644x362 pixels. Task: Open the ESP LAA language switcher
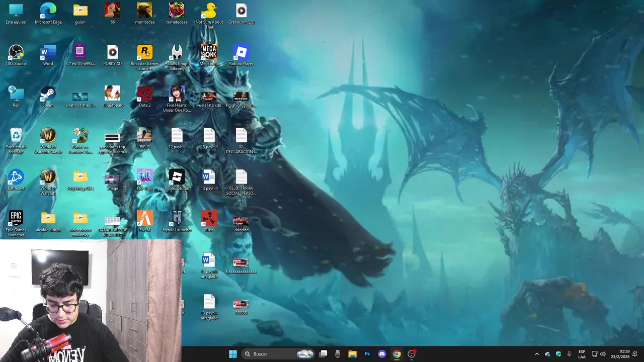582,354
